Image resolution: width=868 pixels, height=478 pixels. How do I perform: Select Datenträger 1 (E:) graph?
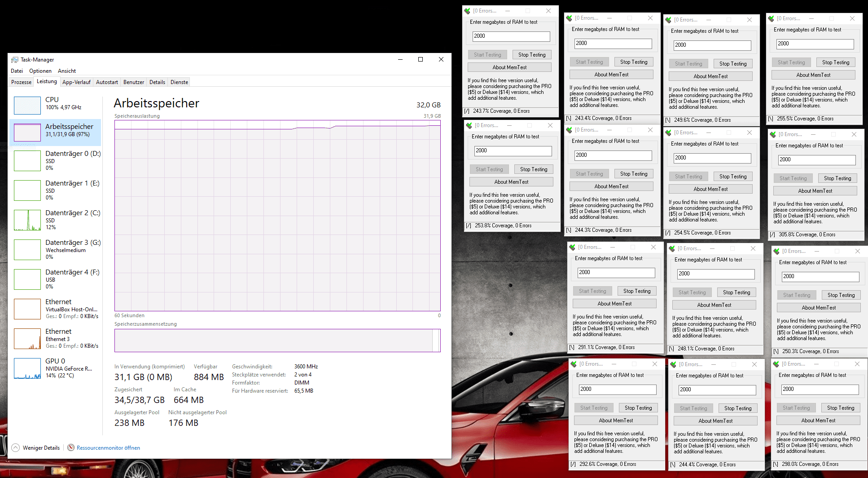pyautogui.click(x=27, y=190)
